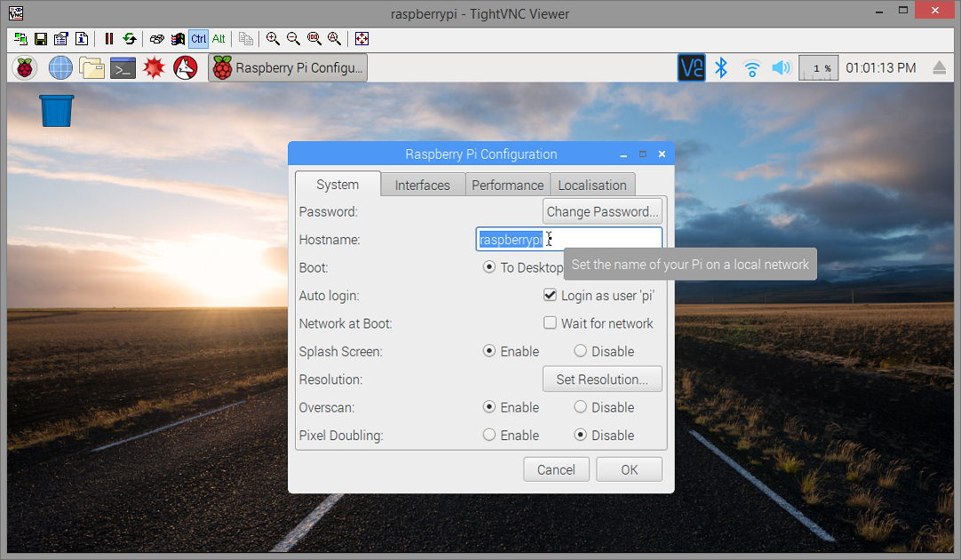Image resolution: width=961 pixels, height=560 pixels.
Task: Click the volume speaker tray icon
Action: 782,68
